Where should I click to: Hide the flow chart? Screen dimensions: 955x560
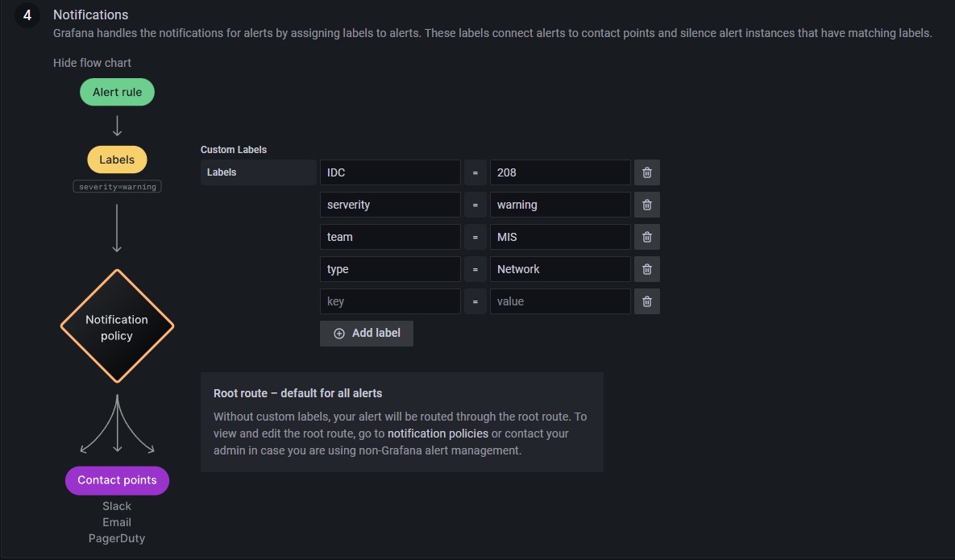click(x=92, y=63)
